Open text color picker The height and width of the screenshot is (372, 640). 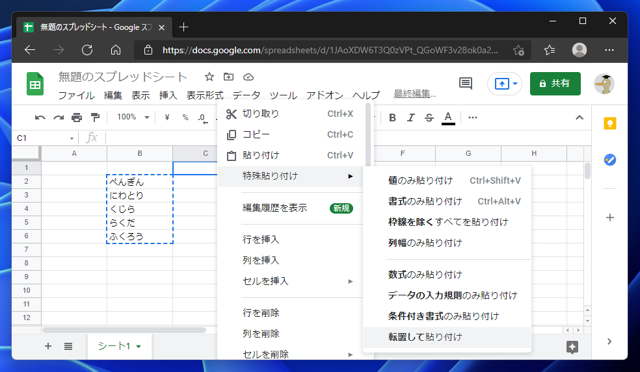coord(448,118)
